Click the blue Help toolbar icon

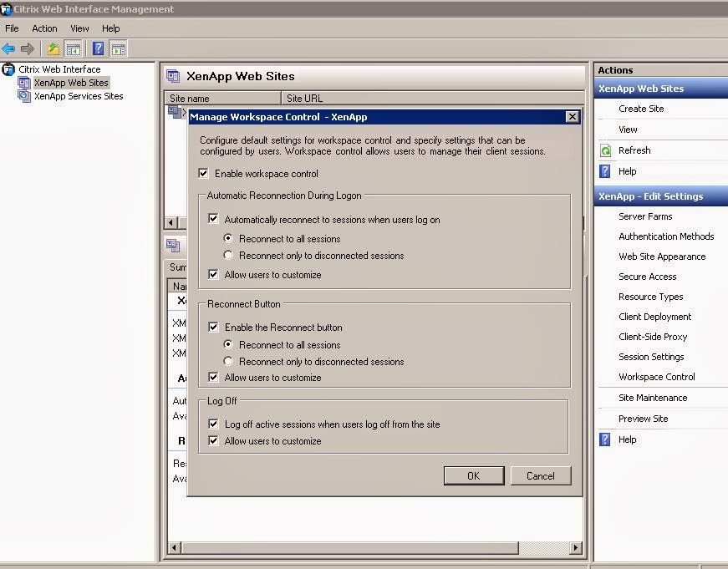[x=98, y=48]
